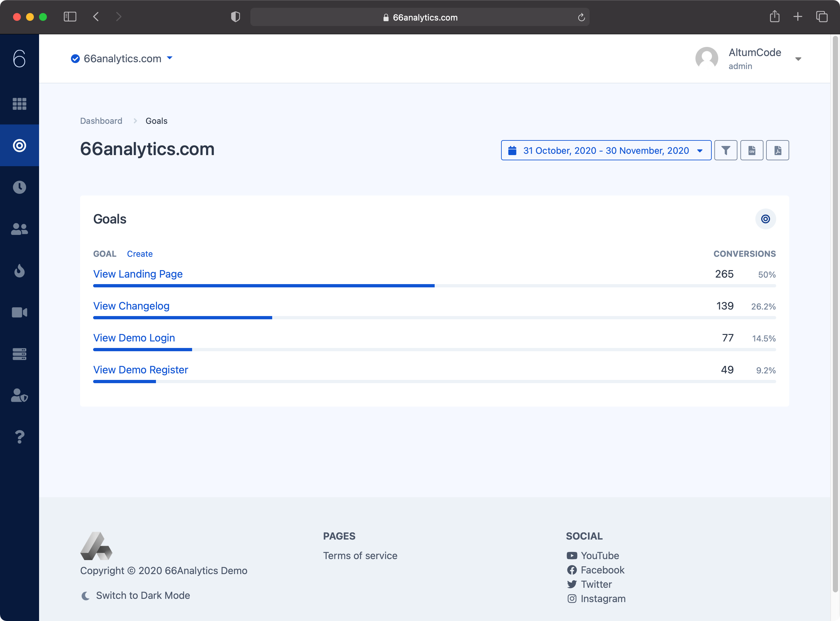840x621 pixels.
Task: Open heatmaps using the flame icon
Action: pyautogui.click(x=19, y=271)
